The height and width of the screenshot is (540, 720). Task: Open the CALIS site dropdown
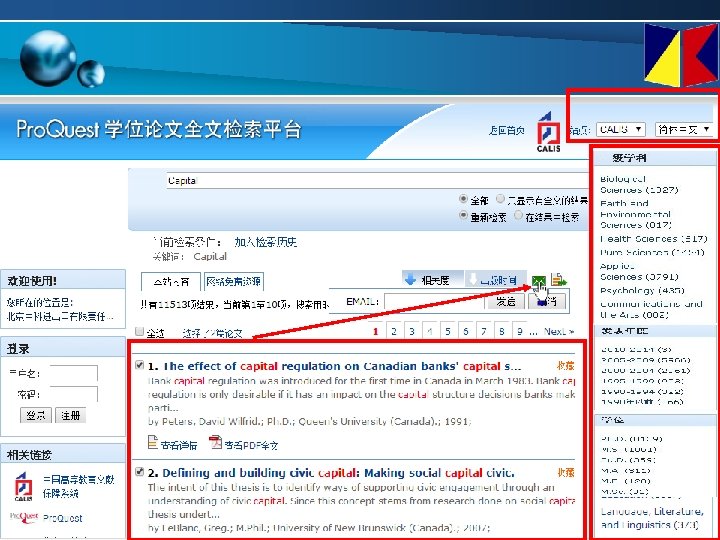pos(621,129)
